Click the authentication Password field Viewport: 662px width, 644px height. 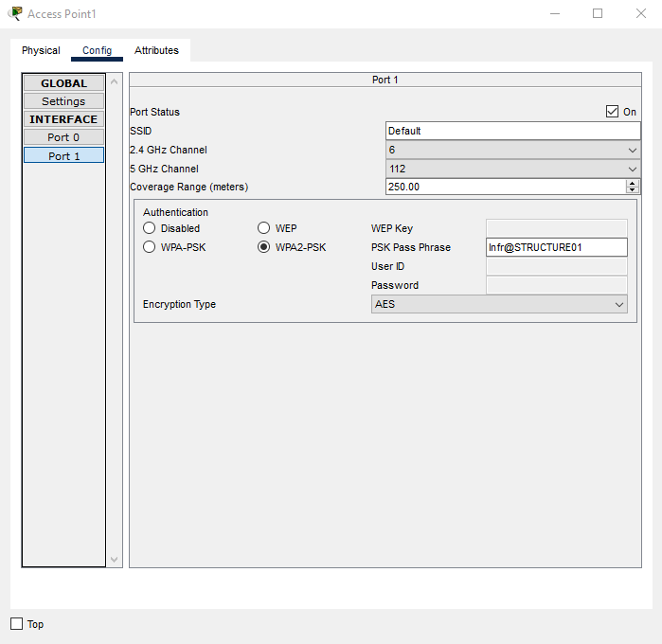pyautogui.click(x=557, y=285)
